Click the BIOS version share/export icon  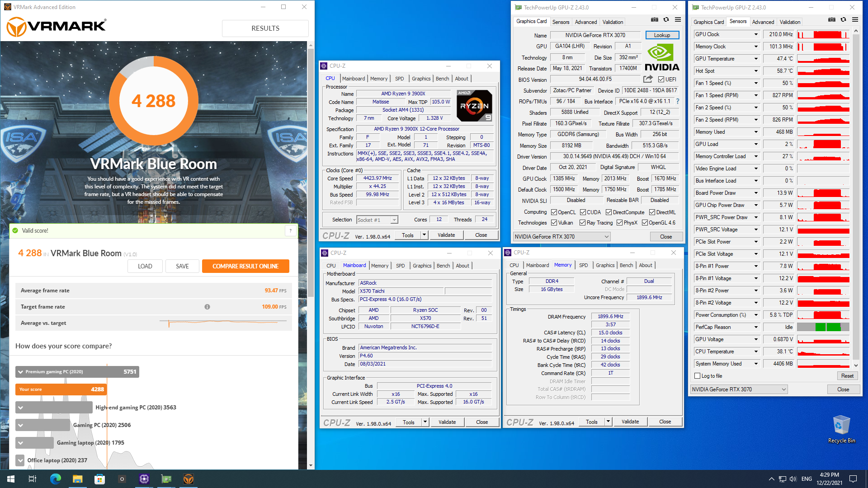[x=648, y=79]
